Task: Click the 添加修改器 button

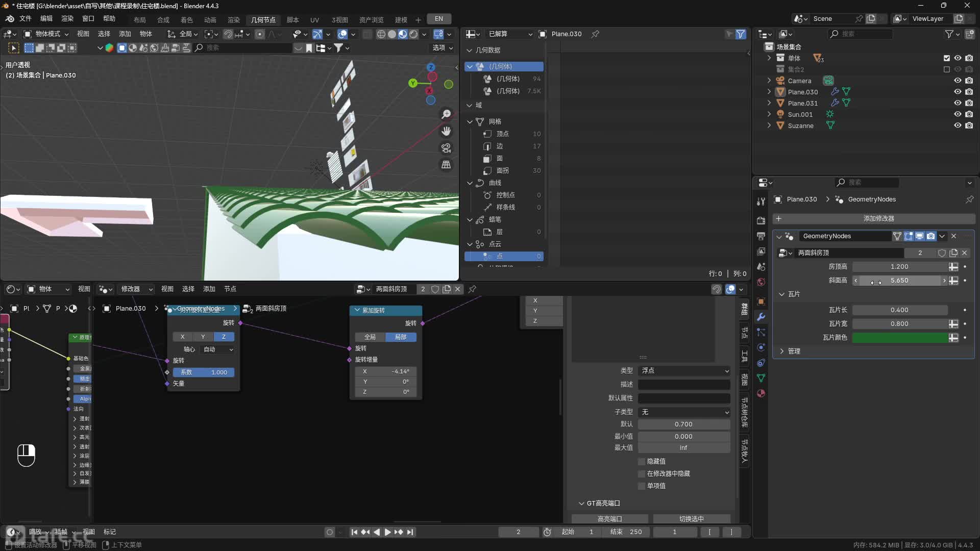Action: coord(874,218)
